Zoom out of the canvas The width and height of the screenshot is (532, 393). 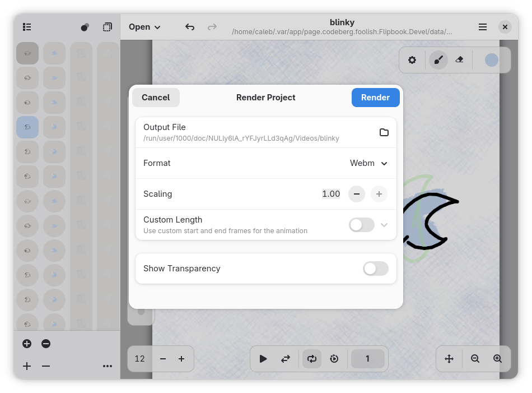click(x=475, y=359)
